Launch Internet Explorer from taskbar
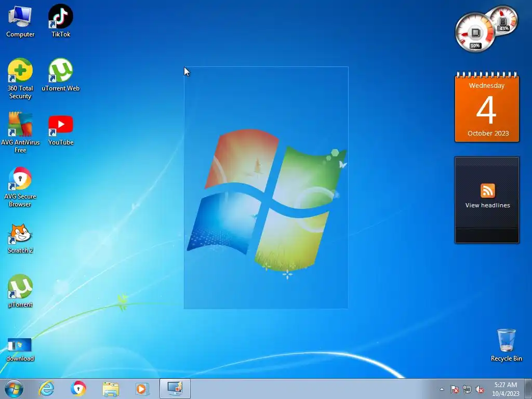This screenshot has width=532, height=399. pyautogui.click(x=46, y=389)
